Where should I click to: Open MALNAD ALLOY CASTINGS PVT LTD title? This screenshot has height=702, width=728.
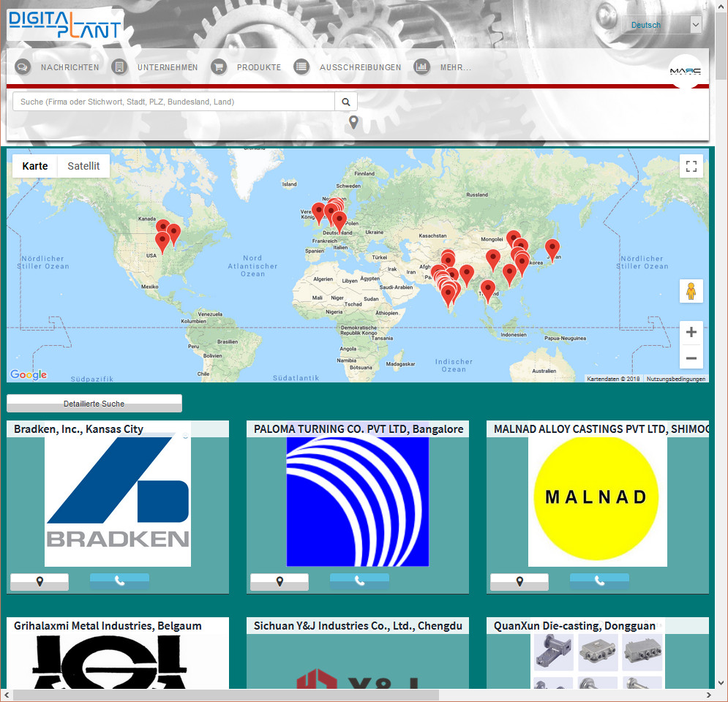(x=601, y=429)
